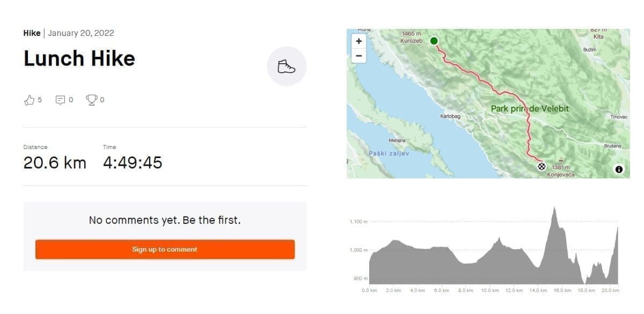This screenshot has height=314, width=644.
Task: Click the hiking boot activity icon
Action: tap(287, 66)
